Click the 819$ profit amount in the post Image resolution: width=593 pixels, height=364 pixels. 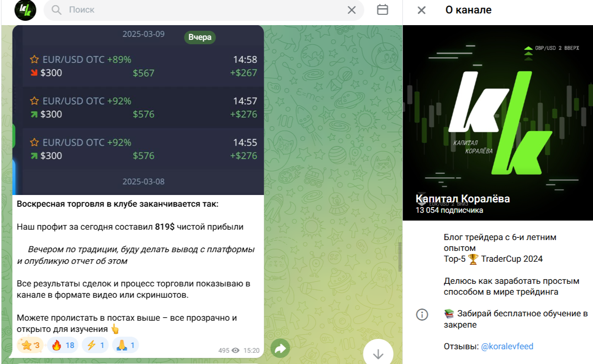pos(165,227)
